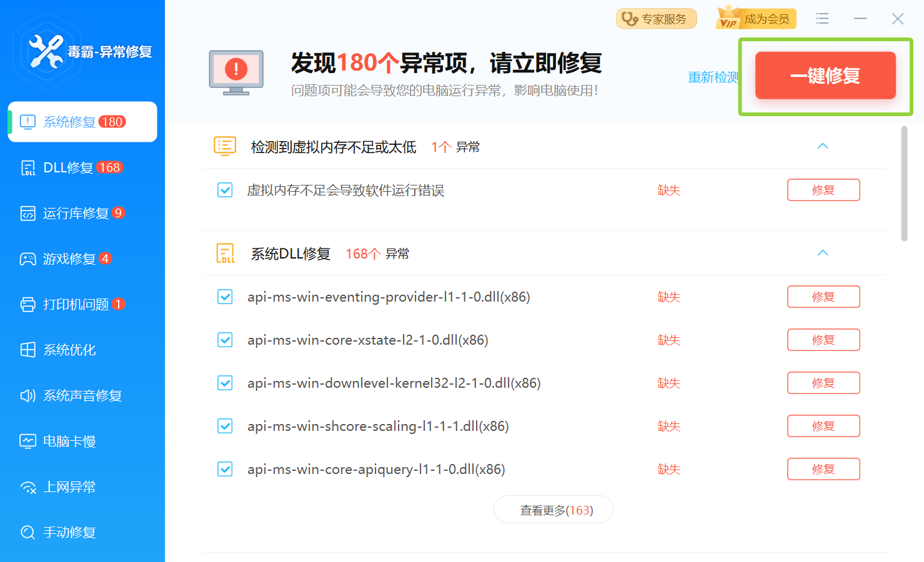Screen dimensions: 924x562
Task: Click the wrench logo of 毒霸-异常修复
Action: 46,51
